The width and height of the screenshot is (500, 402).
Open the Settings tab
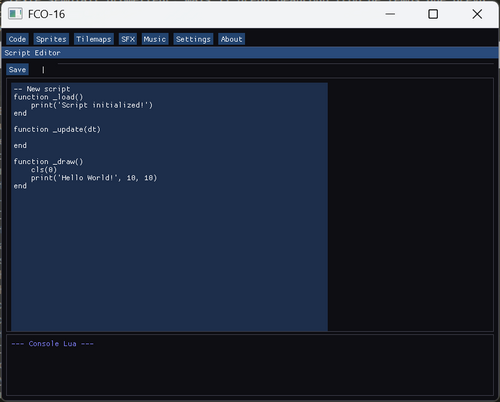(x=193, y=39)
